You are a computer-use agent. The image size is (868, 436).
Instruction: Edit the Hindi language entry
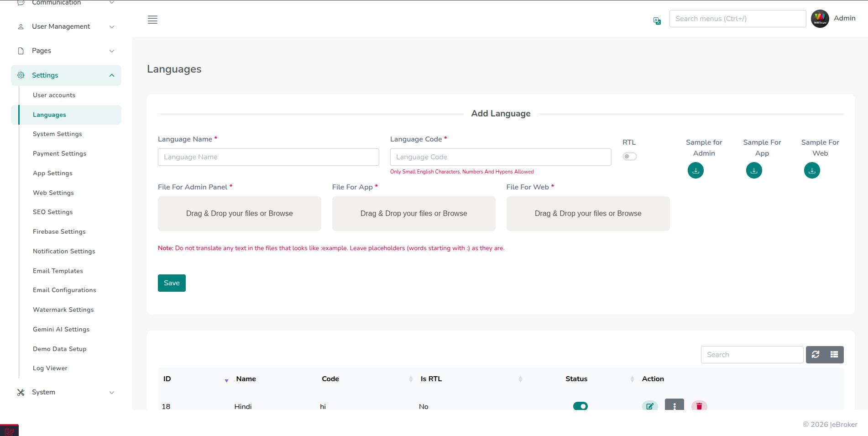tap(650, 406)
